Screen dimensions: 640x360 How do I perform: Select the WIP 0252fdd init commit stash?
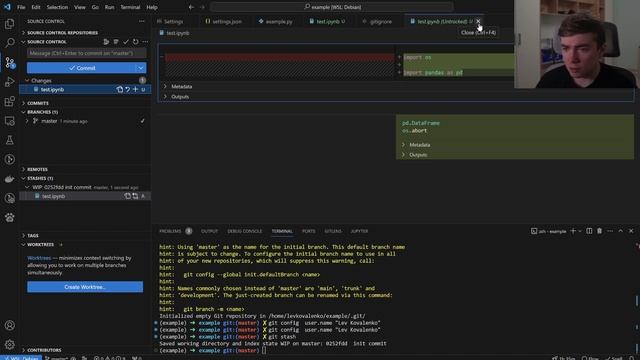pos(85,187)
